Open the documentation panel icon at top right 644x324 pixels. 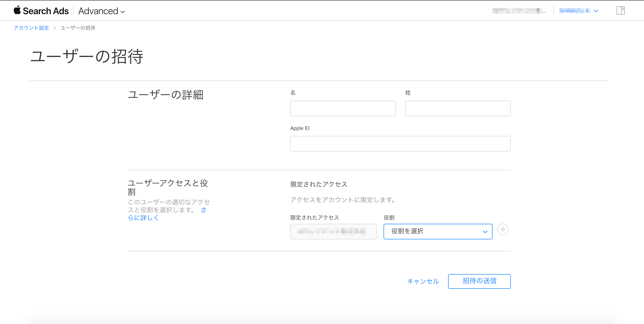[x=620, y=11]
